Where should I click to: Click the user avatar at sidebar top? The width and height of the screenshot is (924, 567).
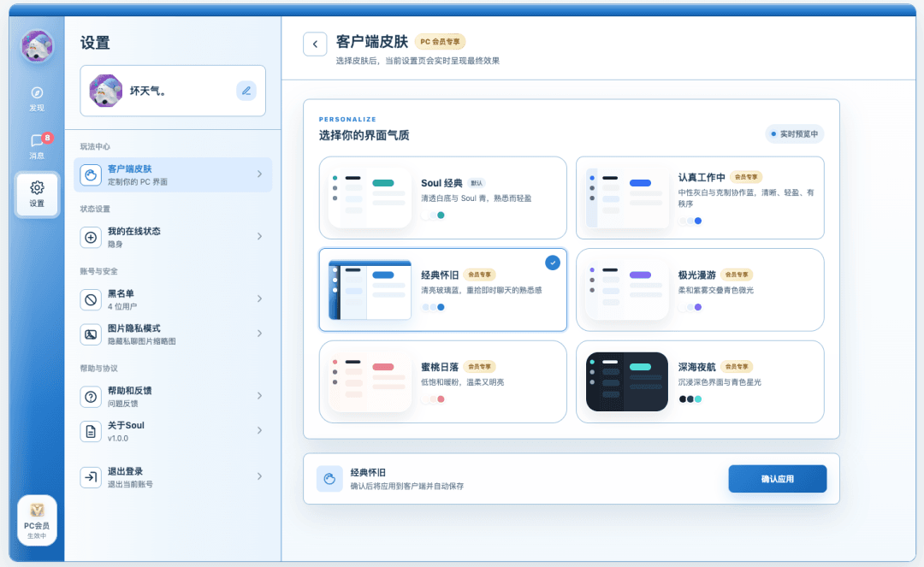(37, 46)
